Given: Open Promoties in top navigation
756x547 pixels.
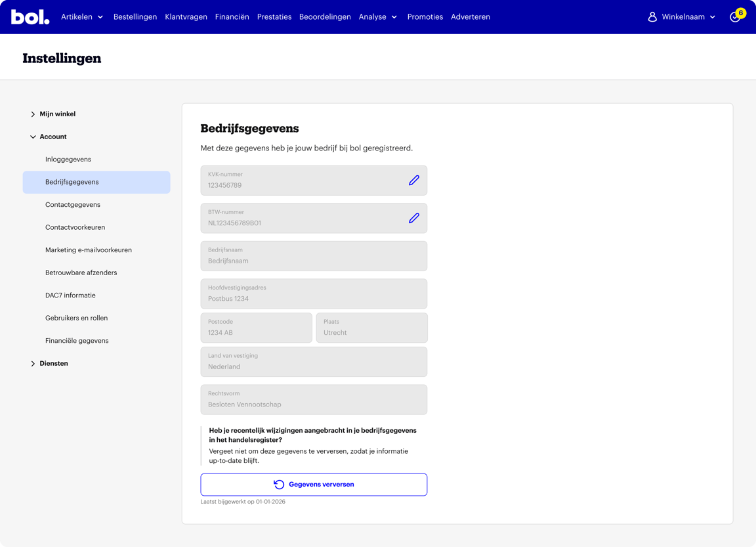Looking at the screenshot, I should [425, 17].
